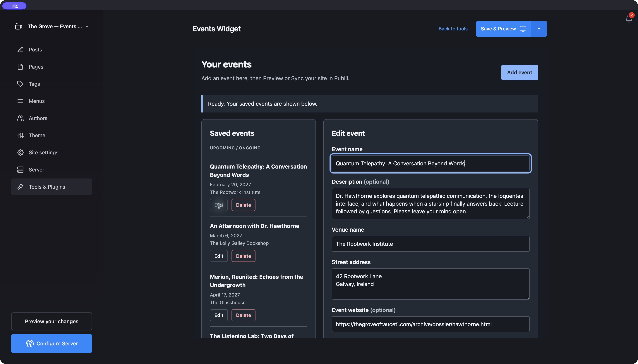Click the Posts pencil icon
The height and width of the screenshot is (364, 638).
click(20, 49)
